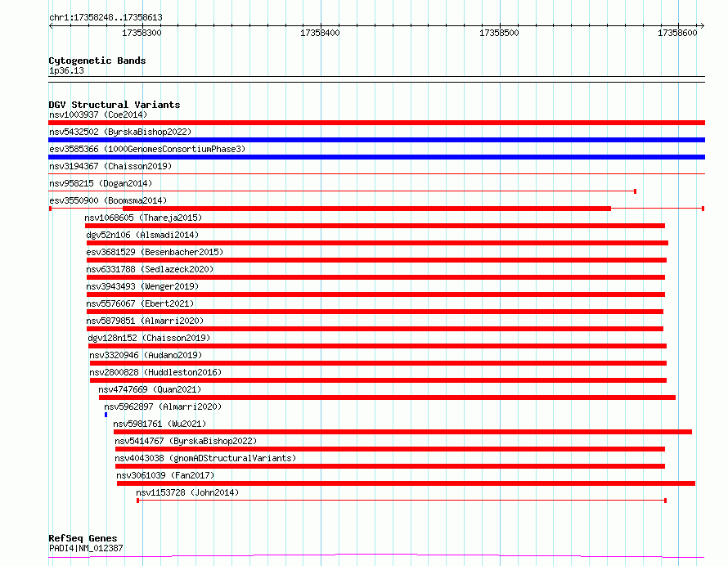Screen dimensions: 728x566
Task: Click red bar for nsv3320946 (Audano2019)
Action: click(379, 363)
